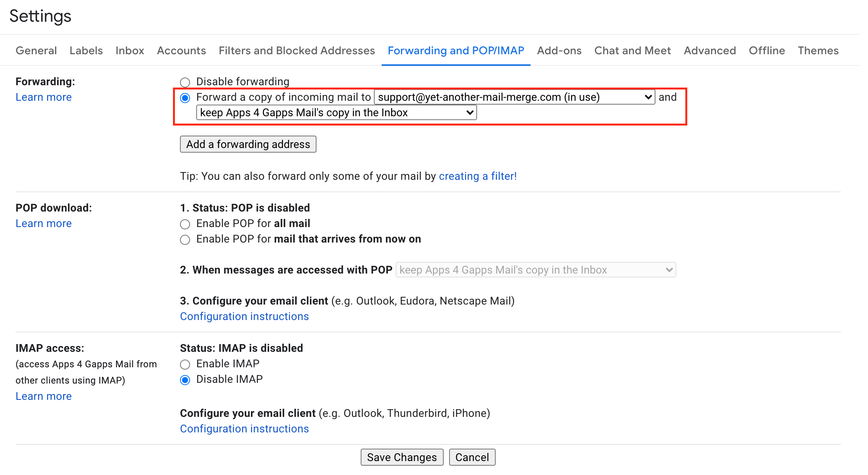The image size is (868, 475).
Task: Expand the keep copy in Inbox dropdown under Forwarding
Action: click(336, 113)
